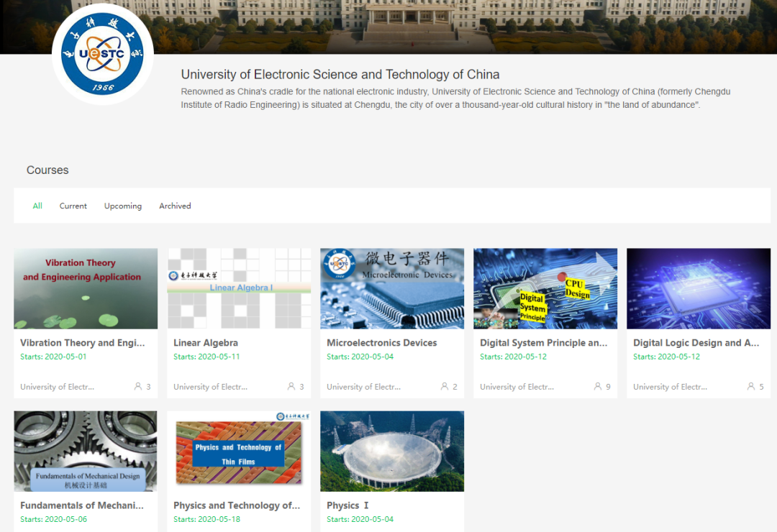The width and height of the screenshot is (777, 532).
Task: Click the 'Fundamentals of Mechani...' title
Action: pyautogui.click(x=82, y=505)
